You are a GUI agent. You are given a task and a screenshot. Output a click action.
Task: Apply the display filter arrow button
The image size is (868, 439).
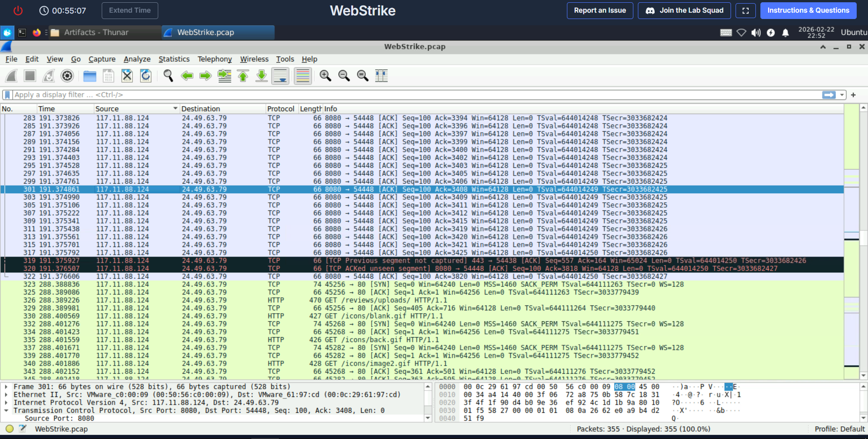tap(829, 95)
